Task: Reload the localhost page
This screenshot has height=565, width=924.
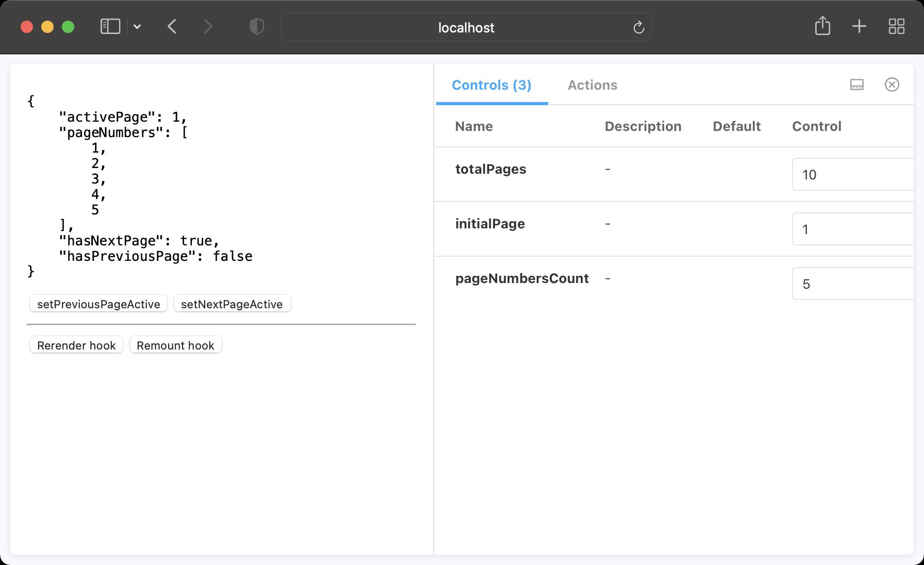Action: [x=638, y=27]
